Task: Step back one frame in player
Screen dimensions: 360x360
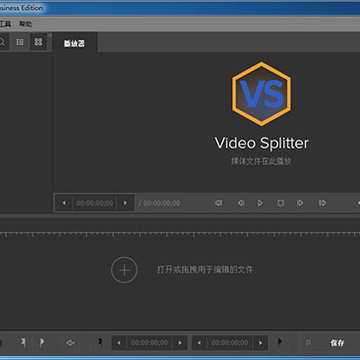Action: click(x=241, y=203)
